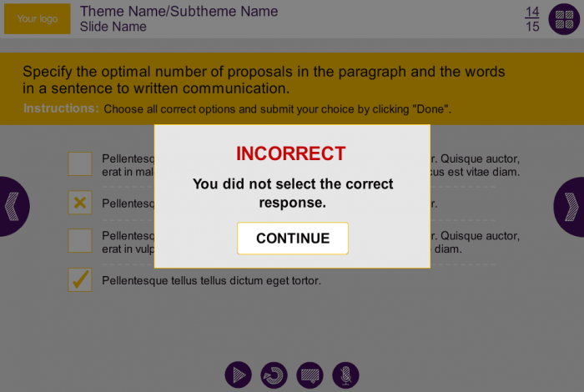Select the Theme Name/Subtheme Name title
This screenshot has width=584, height=392.
[x=179, y=12]
